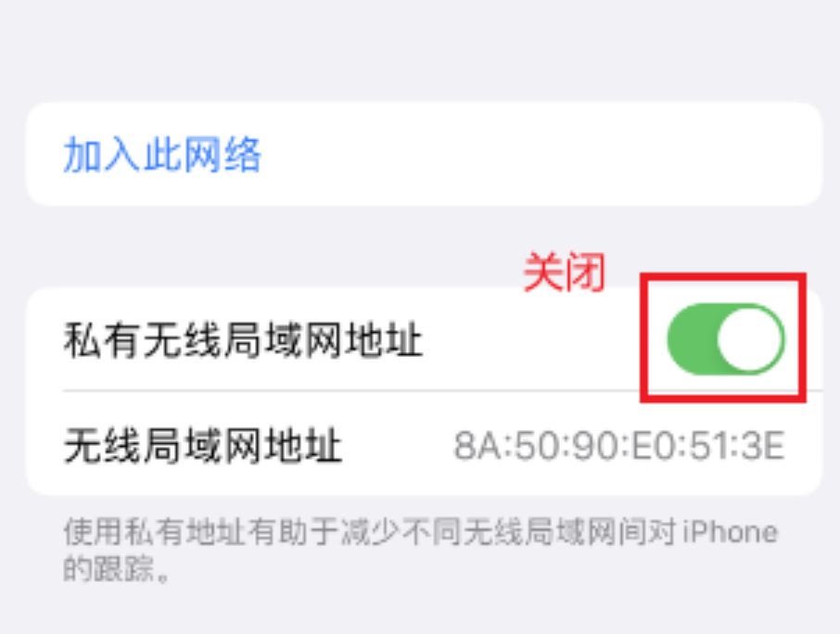840x634 pixels.
Task: Click the 8A segment of the MAC address
Action: click(477, 445)
